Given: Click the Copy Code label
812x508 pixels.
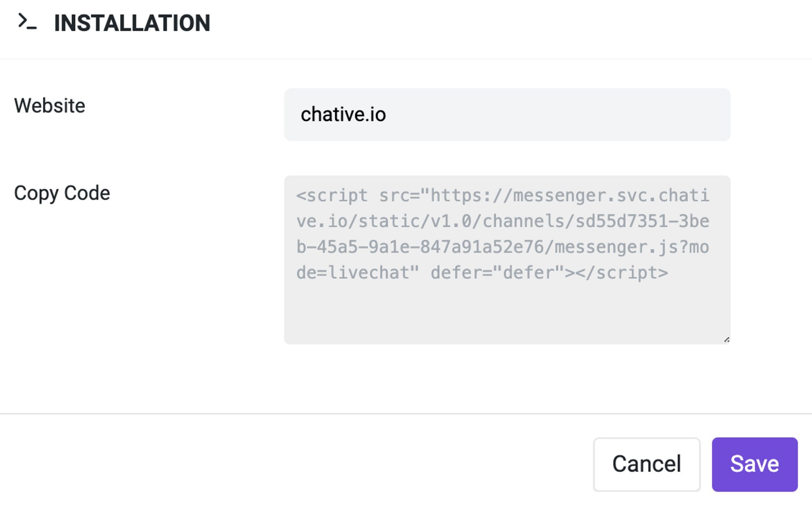Looking at the screenshot, I should click(62, 193).
